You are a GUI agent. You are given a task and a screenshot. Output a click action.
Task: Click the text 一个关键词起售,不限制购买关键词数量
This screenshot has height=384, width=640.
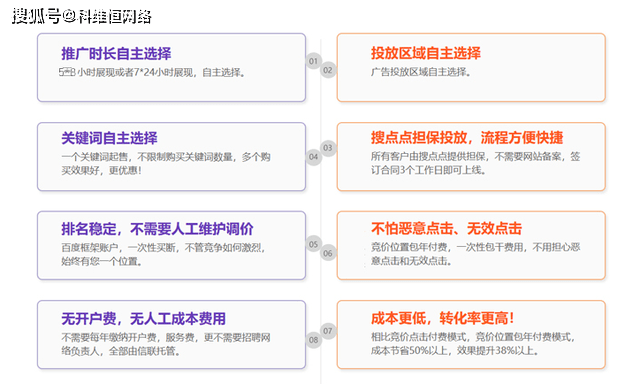(x=147, y=157)
